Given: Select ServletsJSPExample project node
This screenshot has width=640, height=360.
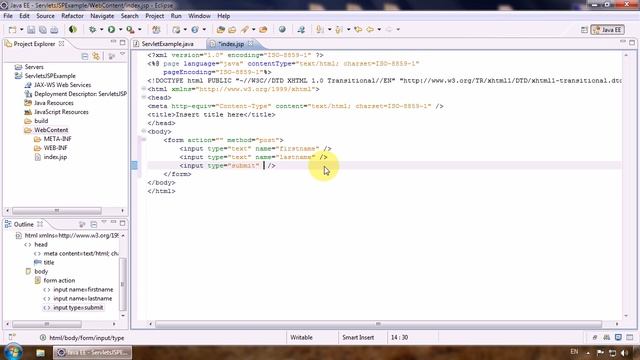Looking at the screenshot, I should click(50, 76).
